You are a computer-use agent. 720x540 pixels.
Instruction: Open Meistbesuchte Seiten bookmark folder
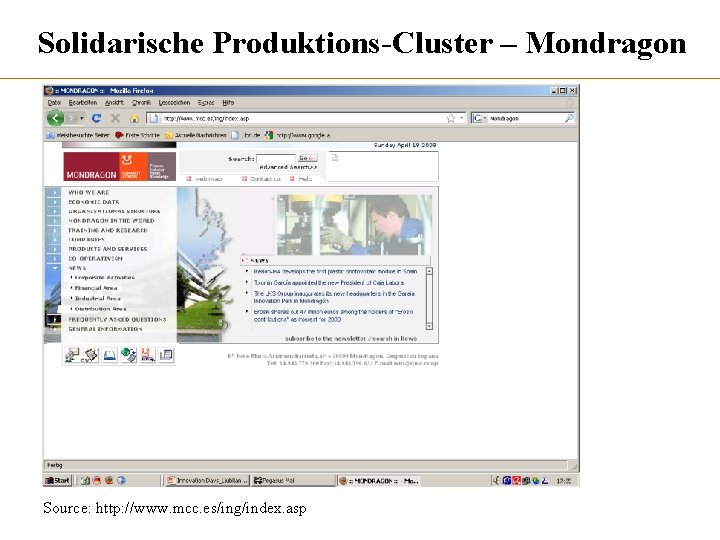pyautogui.click(x=78, y=135)
